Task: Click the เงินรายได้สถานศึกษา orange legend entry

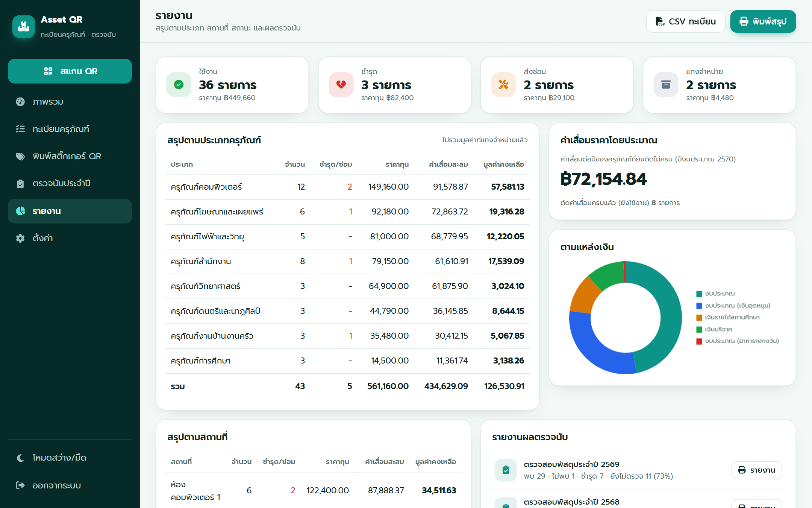Action: pyautogui.click(x=728, y=317)
